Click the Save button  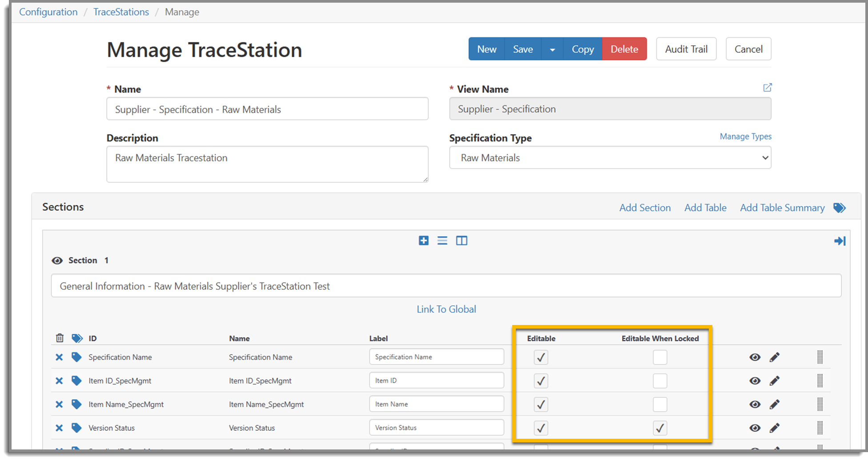point(523,49)
